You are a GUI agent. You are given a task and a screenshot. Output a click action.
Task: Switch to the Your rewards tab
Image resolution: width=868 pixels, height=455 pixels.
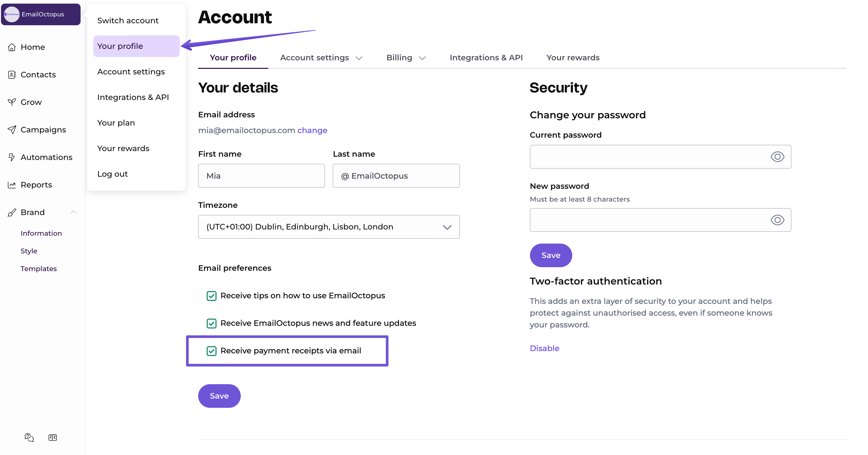click(x=573, y=58)
